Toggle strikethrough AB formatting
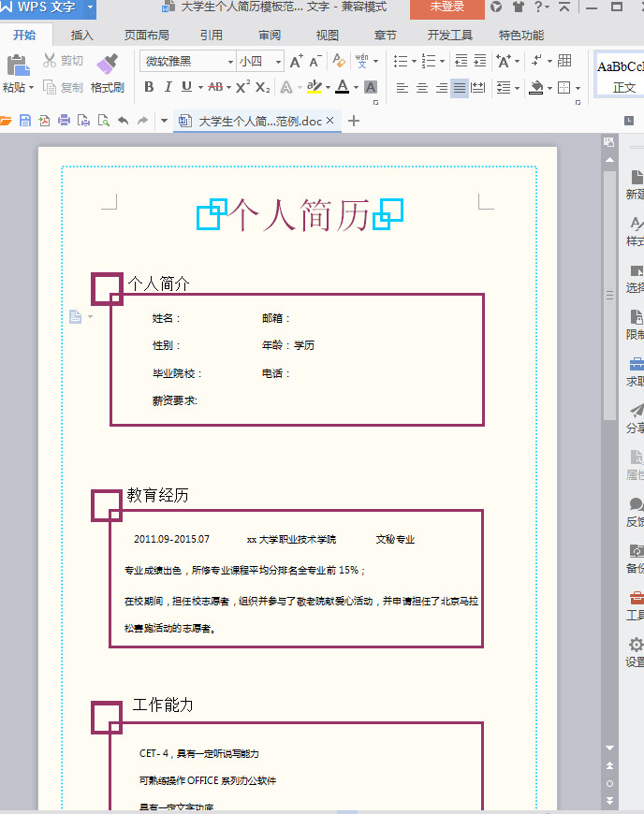 (x=215, y=87)
